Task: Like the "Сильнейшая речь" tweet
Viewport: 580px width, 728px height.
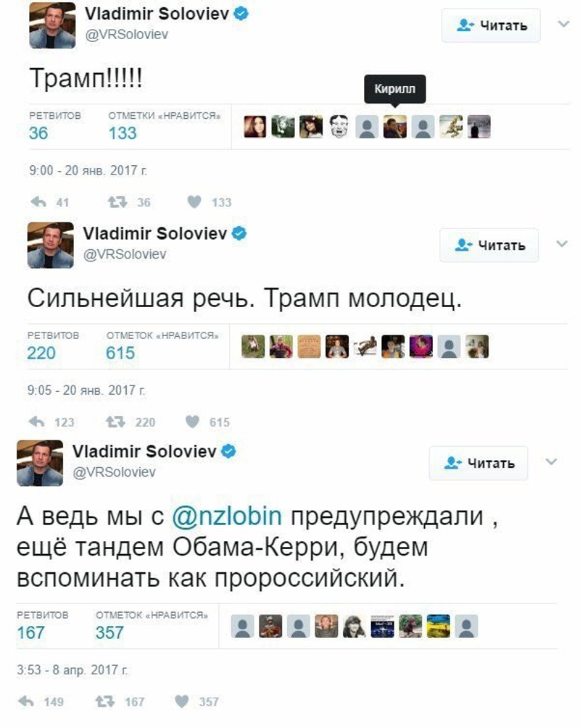Action: pos(192,422)
